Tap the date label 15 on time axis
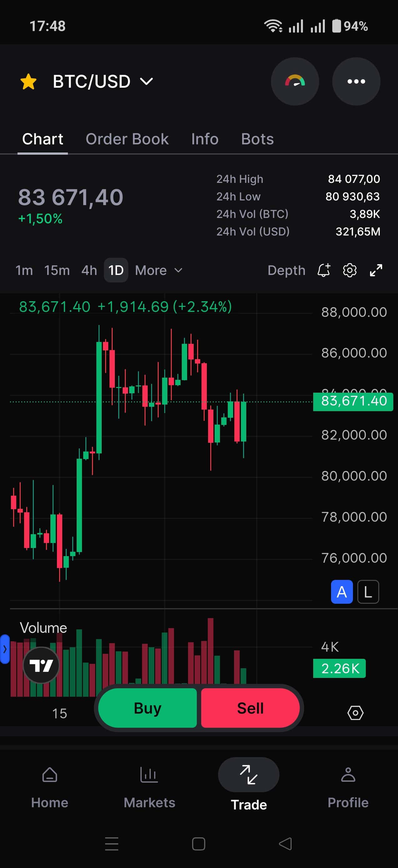The height and width of the screenshot is (868, 398). 59,713
